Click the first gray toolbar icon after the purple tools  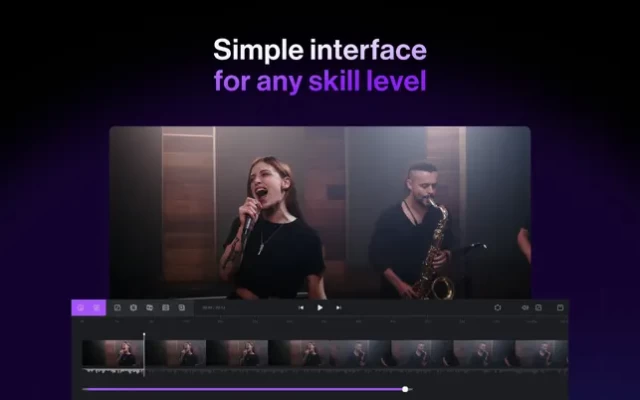coord(117,308)
